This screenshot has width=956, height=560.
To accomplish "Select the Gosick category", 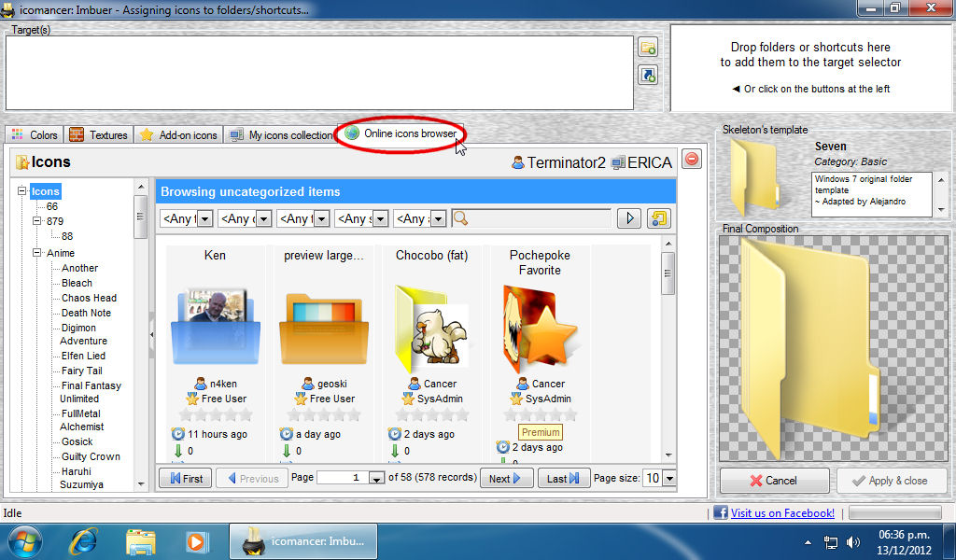I will pos(77,441).
